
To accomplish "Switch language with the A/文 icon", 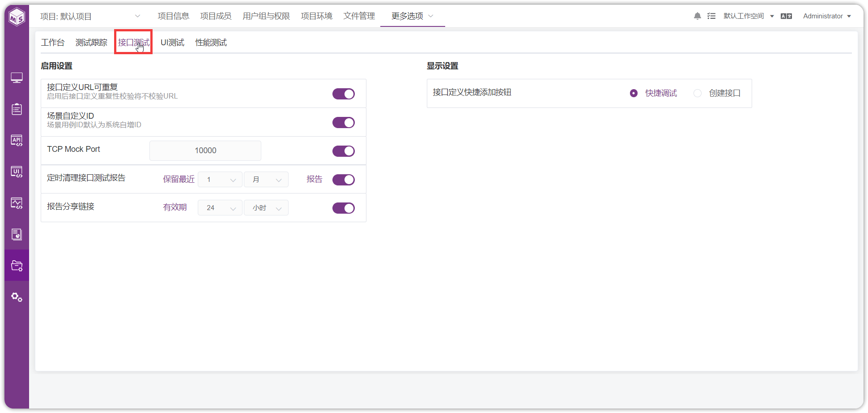I will coord(786,16).
